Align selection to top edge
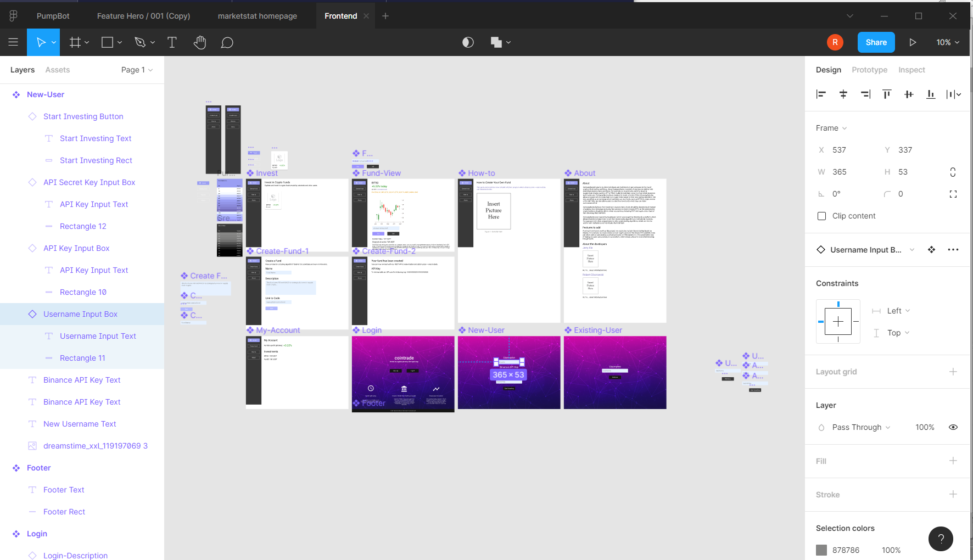Screen dimensions: 973x560 click(x=887, y=94)
